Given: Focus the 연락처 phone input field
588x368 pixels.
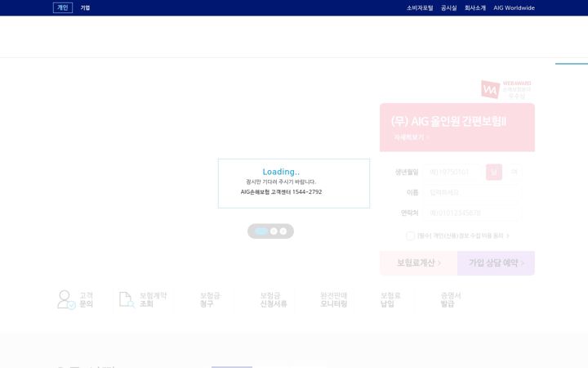Looking at the screenshot, I should point(473,213).
